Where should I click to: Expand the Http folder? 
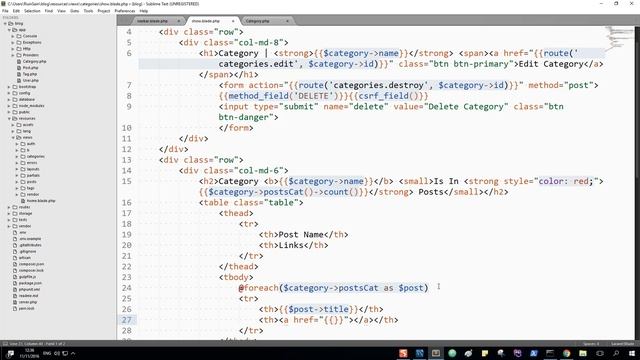13,49
